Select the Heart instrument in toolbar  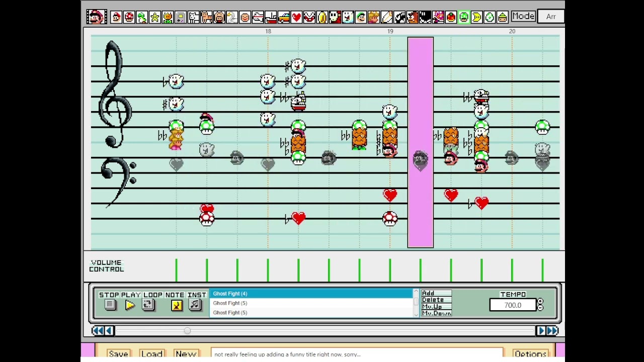296,18
